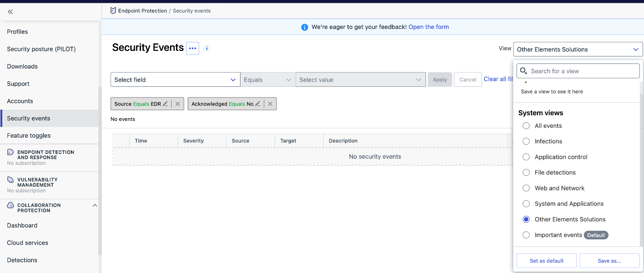
Task: Click the Apply filter button
Action: pyautogui.click(x=440, y=80)
